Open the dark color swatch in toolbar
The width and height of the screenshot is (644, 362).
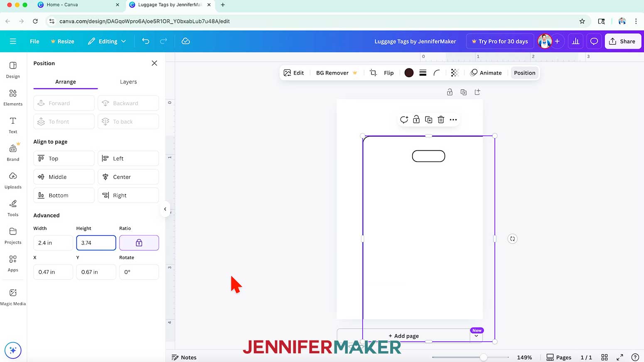click(x=409, y=73)
